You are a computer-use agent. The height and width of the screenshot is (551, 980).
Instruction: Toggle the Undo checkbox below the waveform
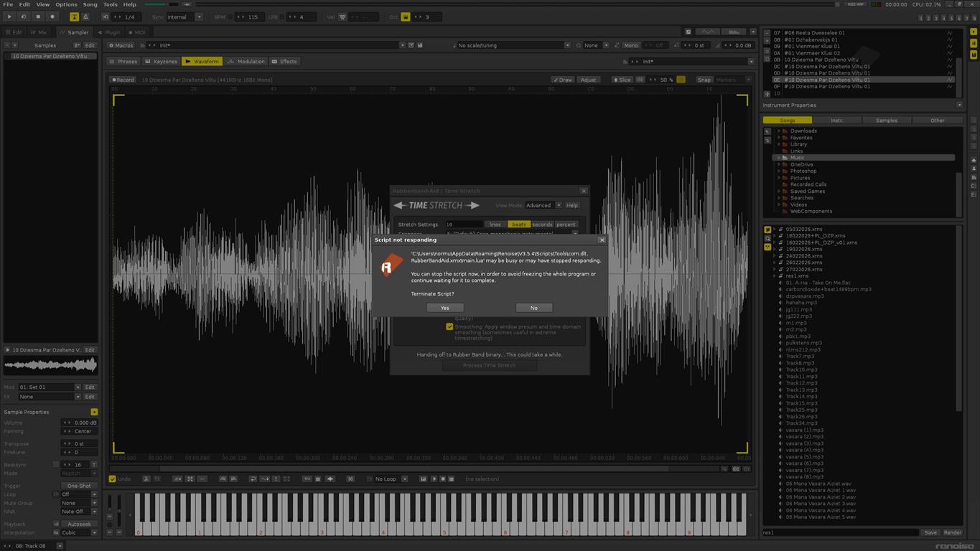(x=113, y=479)
